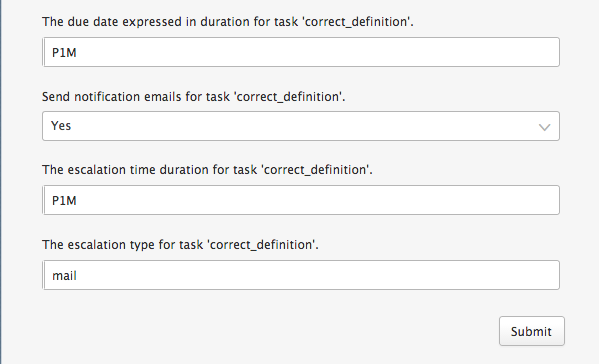The height and width of the screenshot is (364, 599).
Task: Place cursor on 'P1M' in escalation duration field
Action: (x=64, y=201)
